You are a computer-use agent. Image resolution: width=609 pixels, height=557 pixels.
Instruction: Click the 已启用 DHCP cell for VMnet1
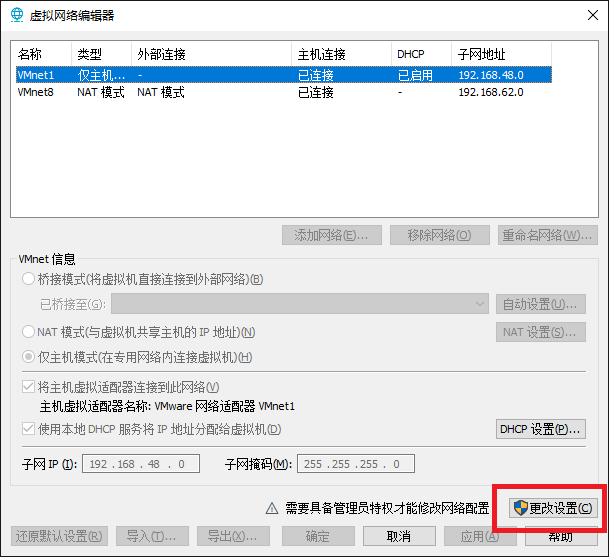click(415, 75)
